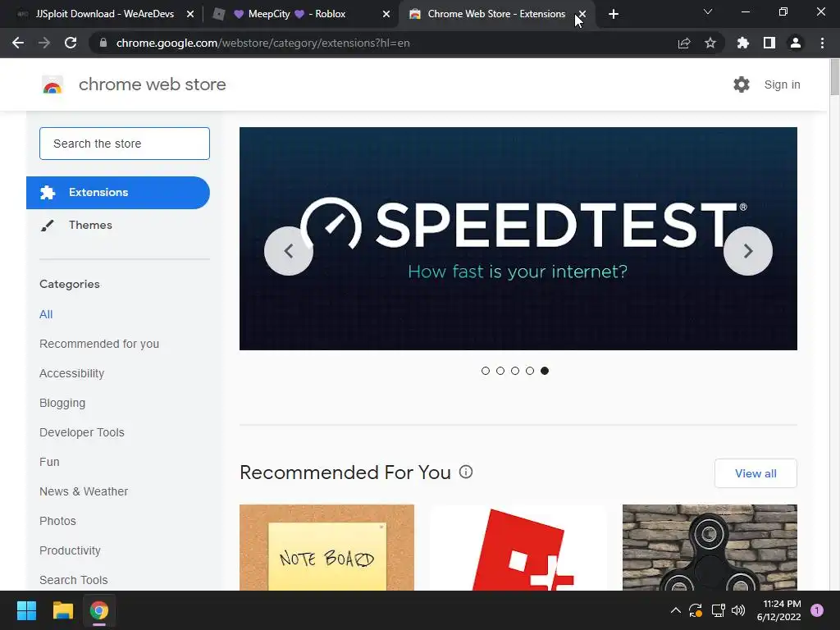
Task: Open the red Roblox plus extension card
Action: click(518, 547)
